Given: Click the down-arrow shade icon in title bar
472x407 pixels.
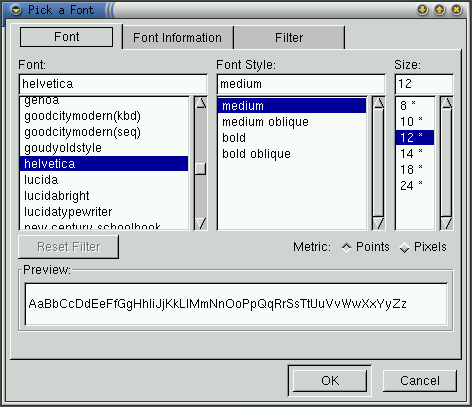Looking at the screenshot, I should click(x=423, y=10).
